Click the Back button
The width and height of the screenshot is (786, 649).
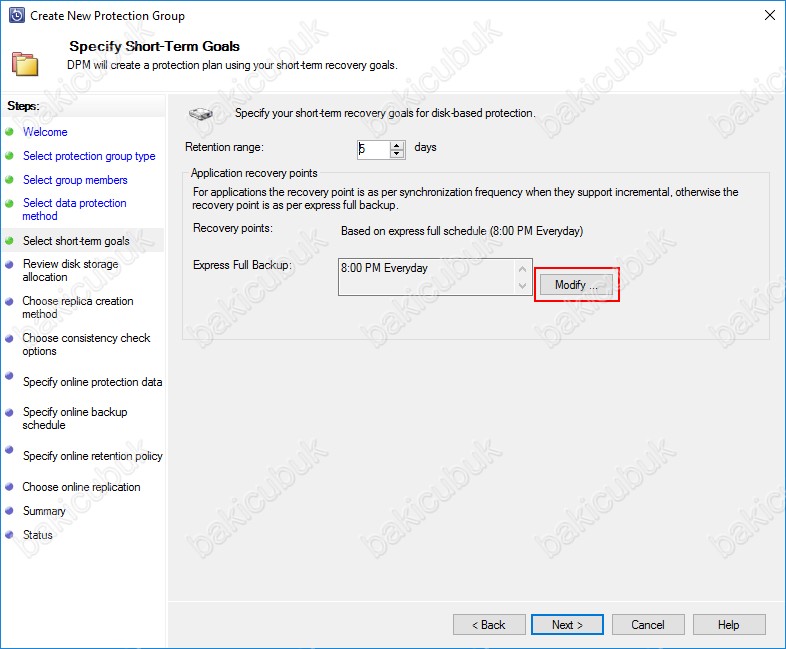coord(489,625)
